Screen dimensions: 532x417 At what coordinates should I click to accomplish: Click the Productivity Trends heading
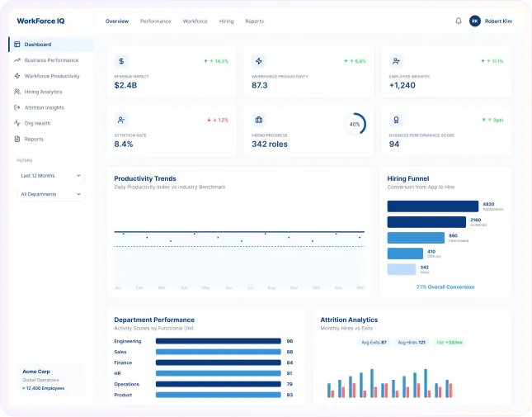(145, 178)
